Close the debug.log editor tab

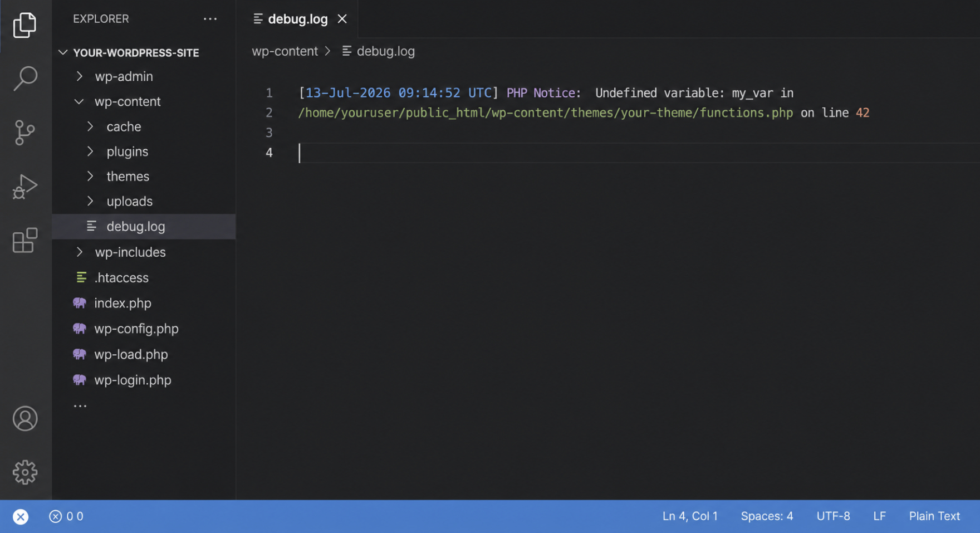click(x=342, y=19)
